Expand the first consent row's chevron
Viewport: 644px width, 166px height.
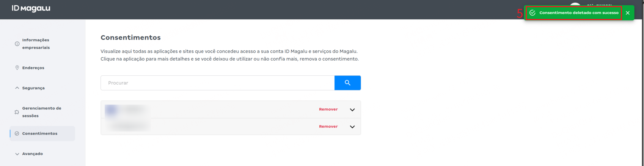352,110
